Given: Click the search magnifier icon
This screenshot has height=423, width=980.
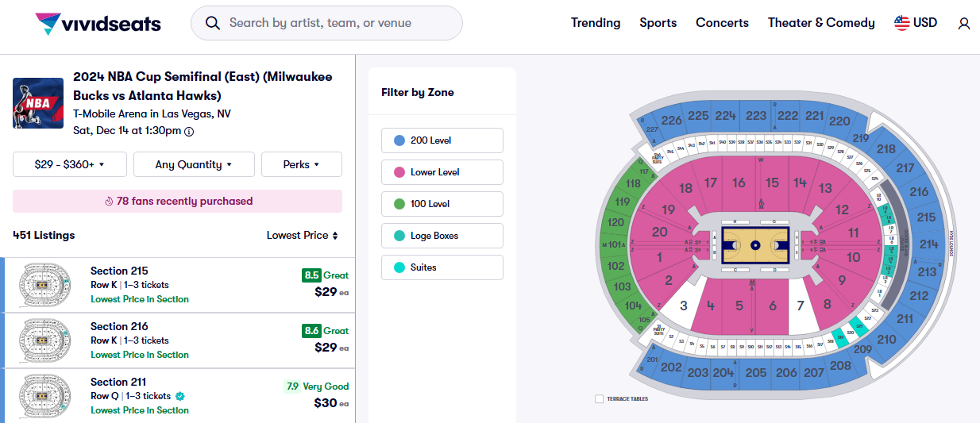Looking at the screenshot, I should [x=212, y=23].
